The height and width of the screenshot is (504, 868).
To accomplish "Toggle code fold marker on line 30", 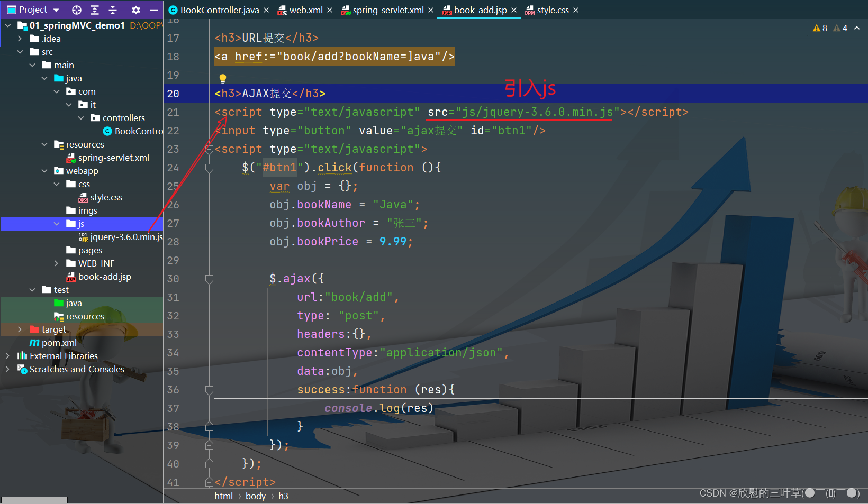I will pyautogui.click(x=209, y=279).
